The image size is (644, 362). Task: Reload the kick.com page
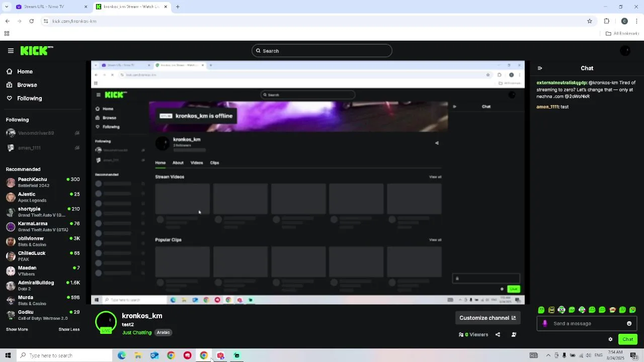click(x=31, y=21)
